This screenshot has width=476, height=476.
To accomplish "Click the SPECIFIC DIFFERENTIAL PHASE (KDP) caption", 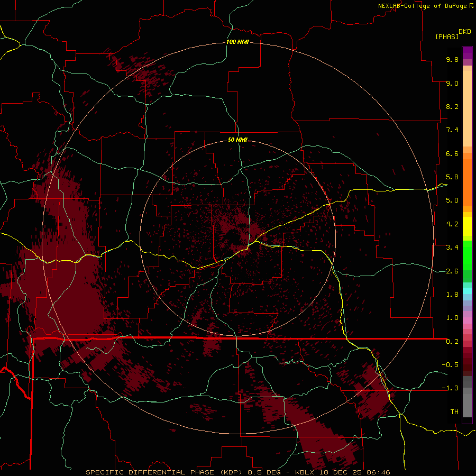I will [x=166, y=472].
